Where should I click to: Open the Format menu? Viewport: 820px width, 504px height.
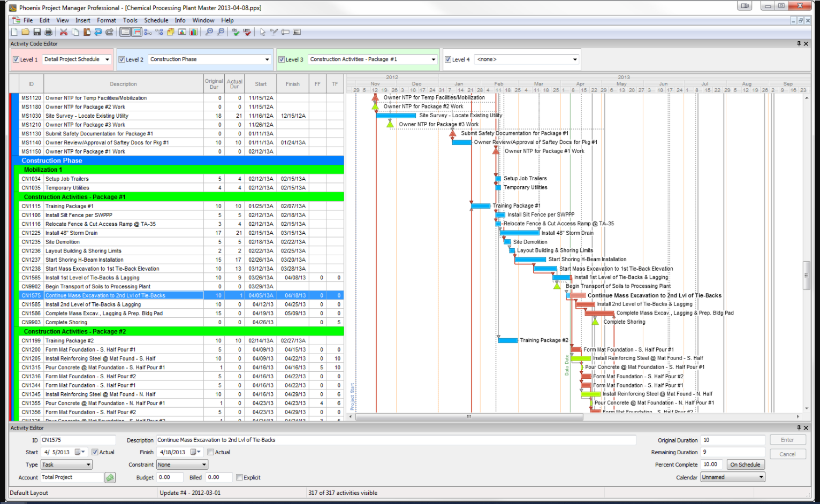pos(107,20)
